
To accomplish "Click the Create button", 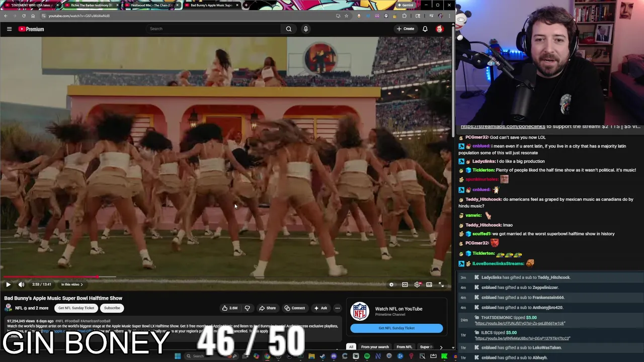I will (x=405, y=29).
